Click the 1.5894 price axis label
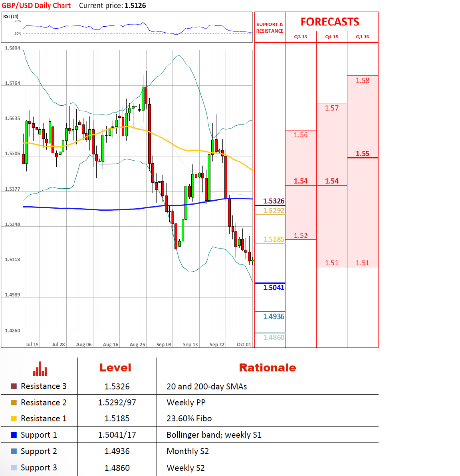460x476 pixels. click(12, 48)
